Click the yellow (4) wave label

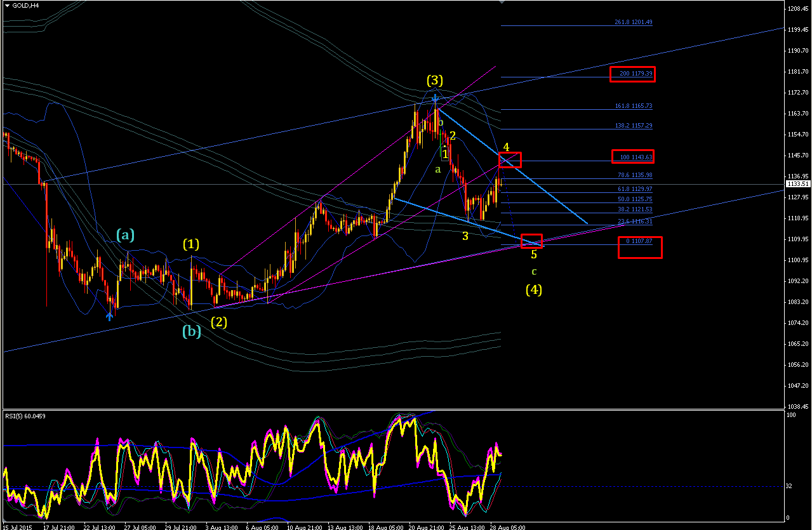(x=534, y=290)
